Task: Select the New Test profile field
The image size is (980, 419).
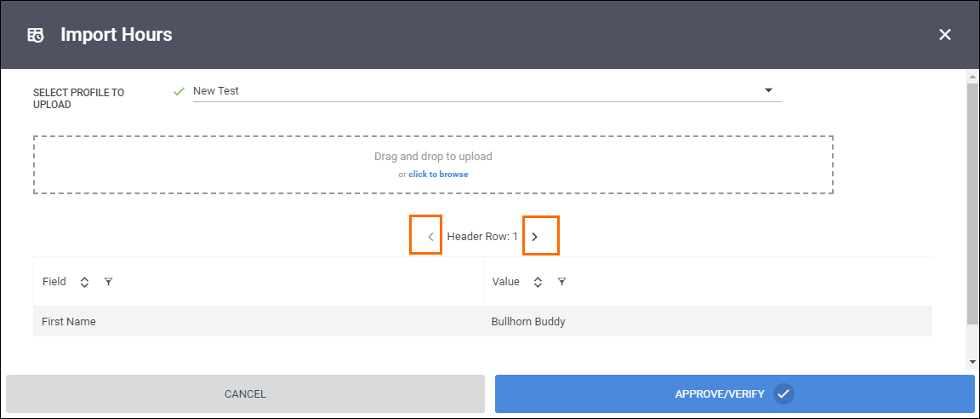Action: [487, 91]
